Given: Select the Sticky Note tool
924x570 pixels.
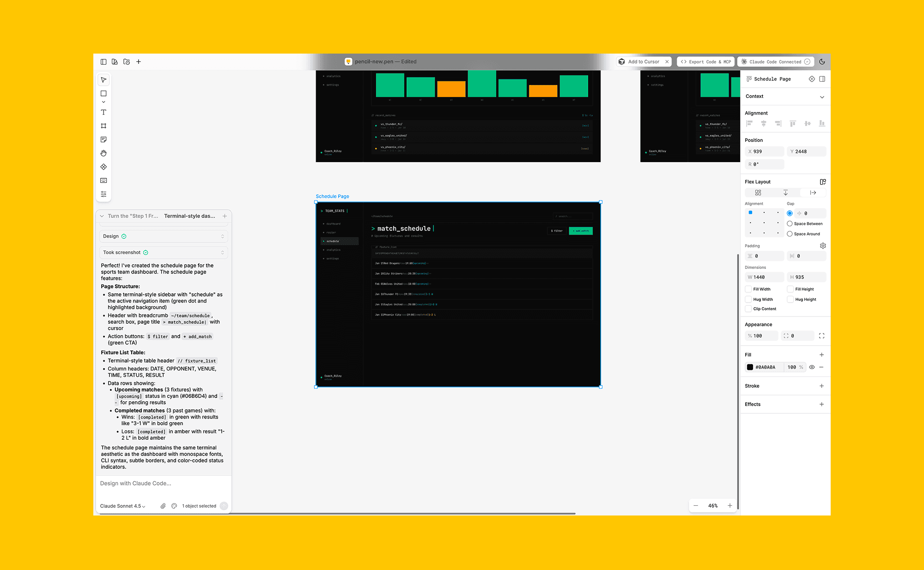Looking at the screenshot, I should point(103,139).
